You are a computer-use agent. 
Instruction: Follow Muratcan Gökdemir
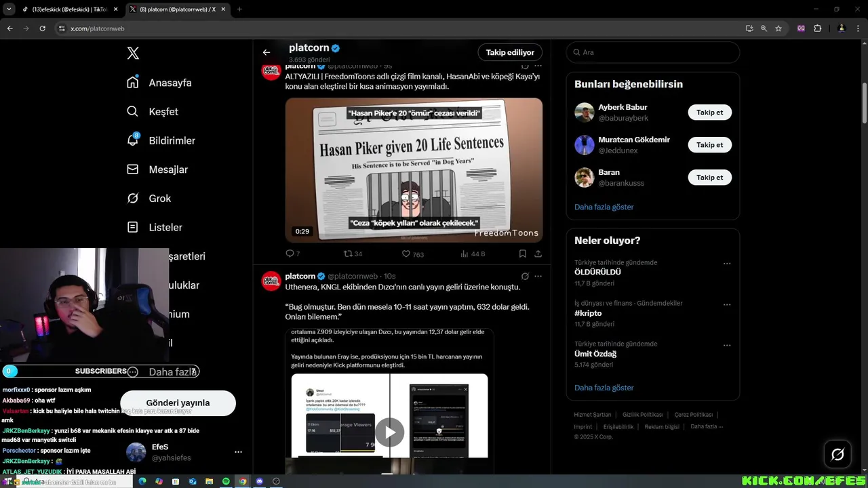pyautogui.click(x=709, y=145)
